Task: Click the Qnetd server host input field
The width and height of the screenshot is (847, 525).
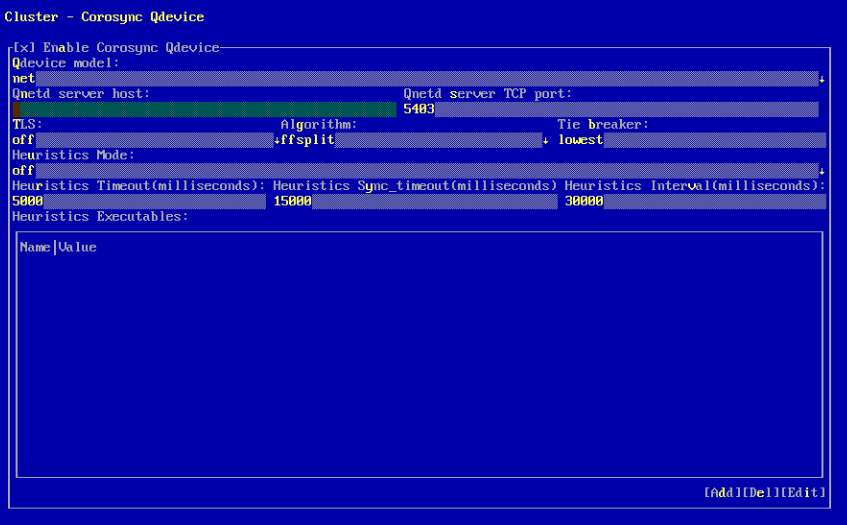Action: tap(204, 109)
